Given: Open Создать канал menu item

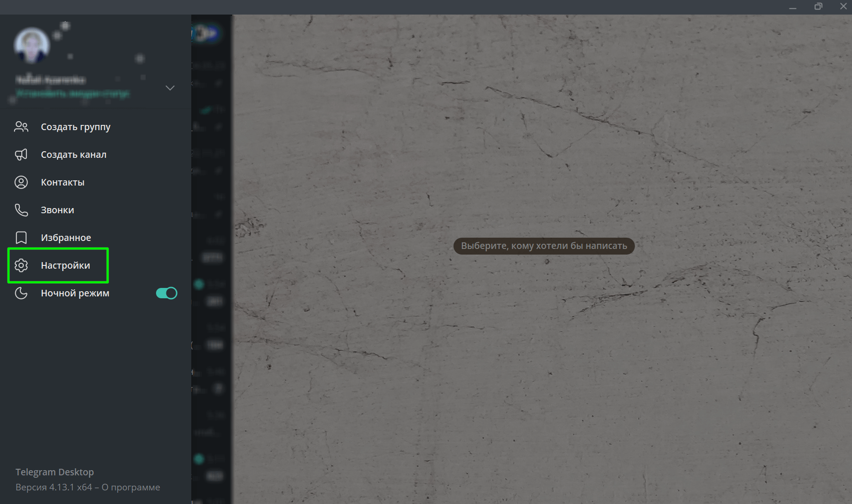Looking at the screenshot, I should pos(95,155).
